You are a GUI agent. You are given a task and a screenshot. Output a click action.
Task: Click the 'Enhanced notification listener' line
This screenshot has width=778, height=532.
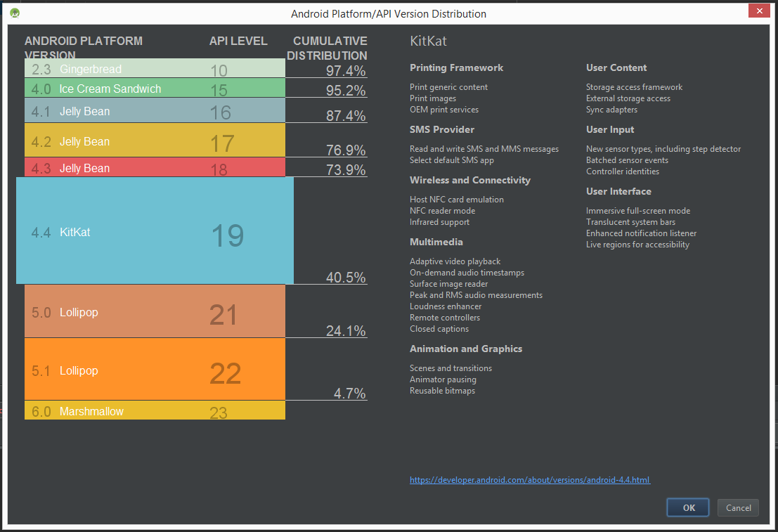[641, 233]
